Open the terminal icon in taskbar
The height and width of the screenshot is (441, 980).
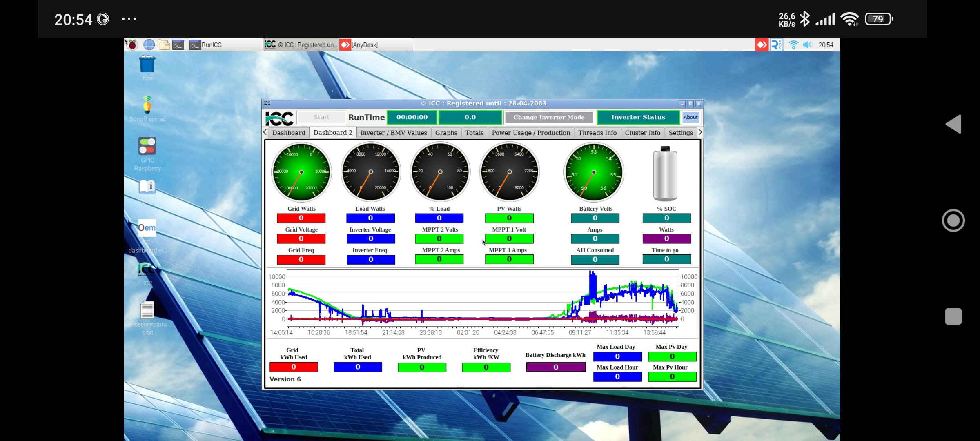pyautogui.click(x=178, y=45)
